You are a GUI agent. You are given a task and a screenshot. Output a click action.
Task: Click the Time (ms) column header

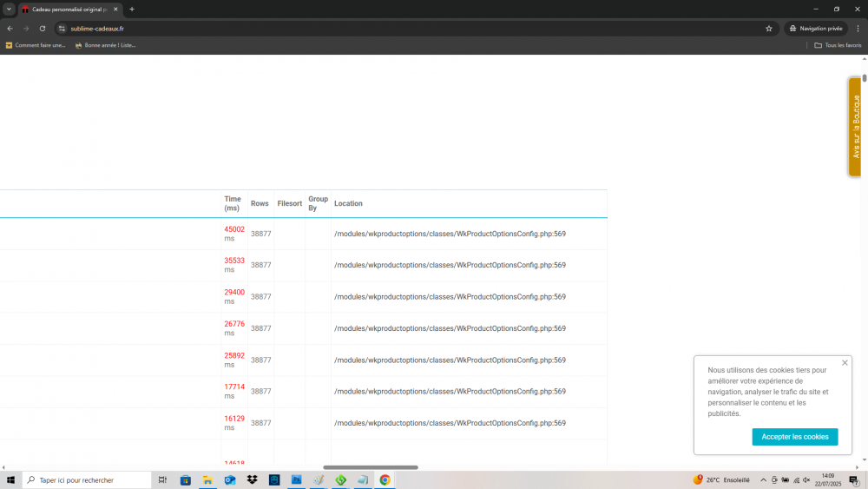(233, 204)
